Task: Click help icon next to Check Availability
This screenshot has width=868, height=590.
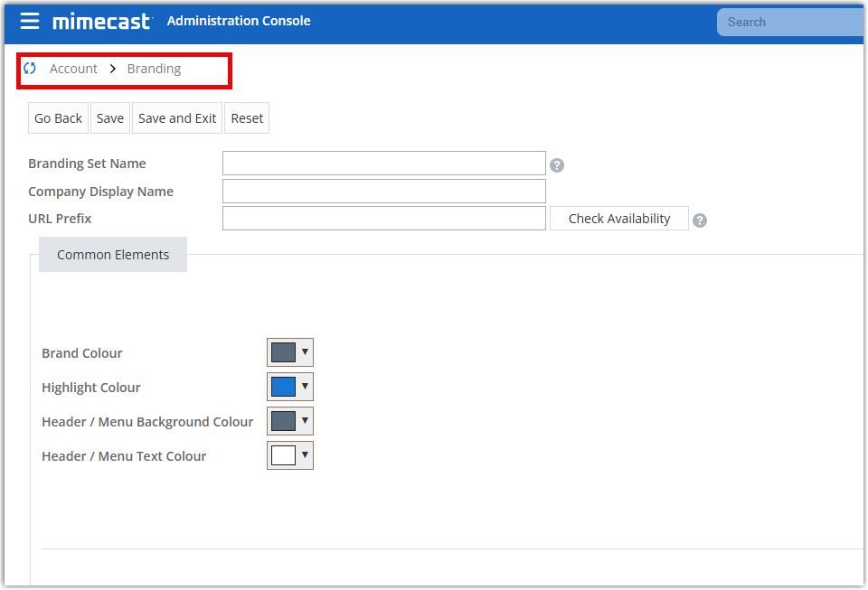Action: click(x=700, y=220)
